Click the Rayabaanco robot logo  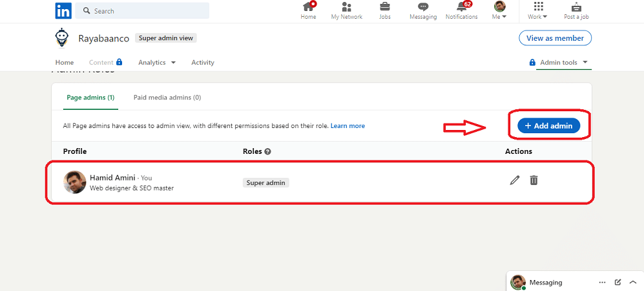[x=61, y=38]
